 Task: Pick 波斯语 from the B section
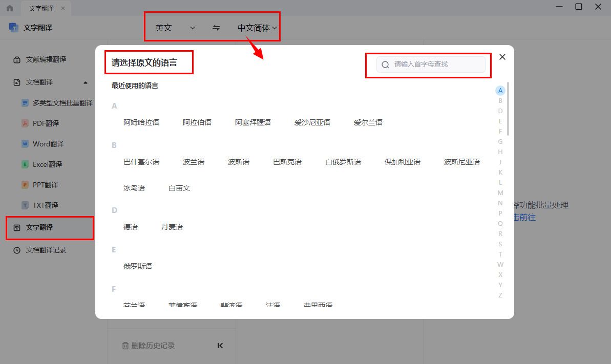[x=239, y=162]
